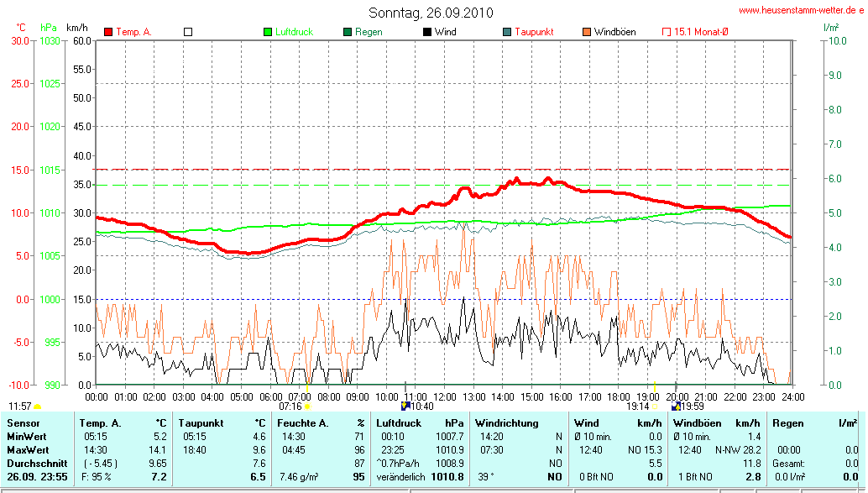Click the 07:16 sunrise time marker

click(x=290, y=406)
